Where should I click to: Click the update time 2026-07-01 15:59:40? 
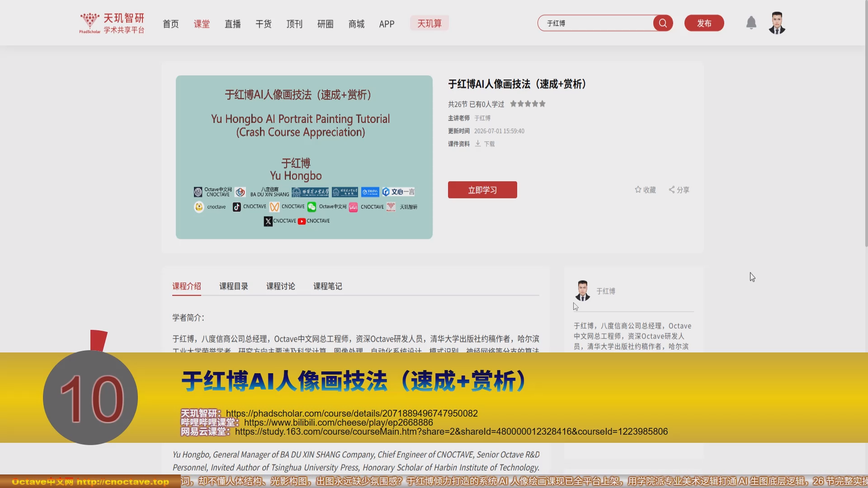pos(499,131)
